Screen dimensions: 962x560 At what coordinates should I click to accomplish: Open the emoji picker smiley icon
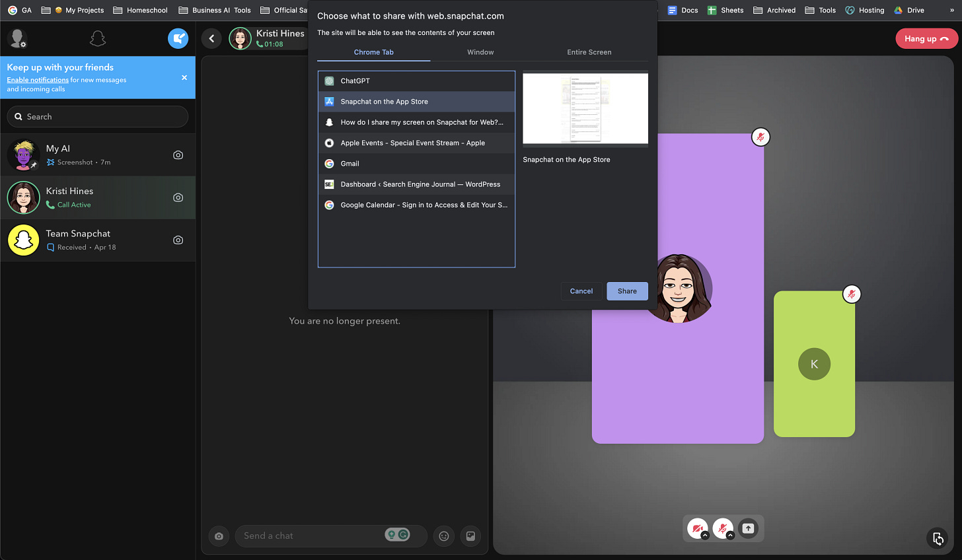[444, 536]
